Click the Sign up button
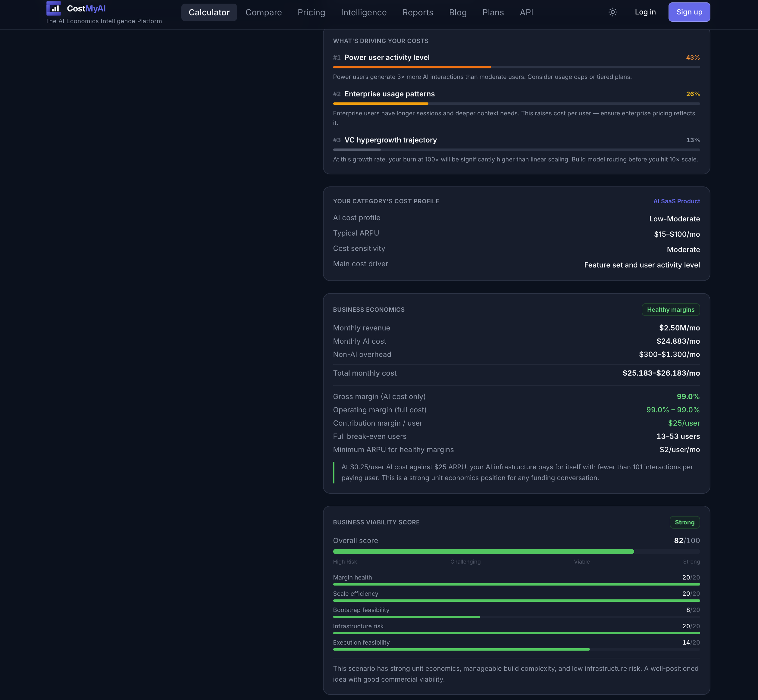The image size is (758, 700). click(x=689, y=12)
